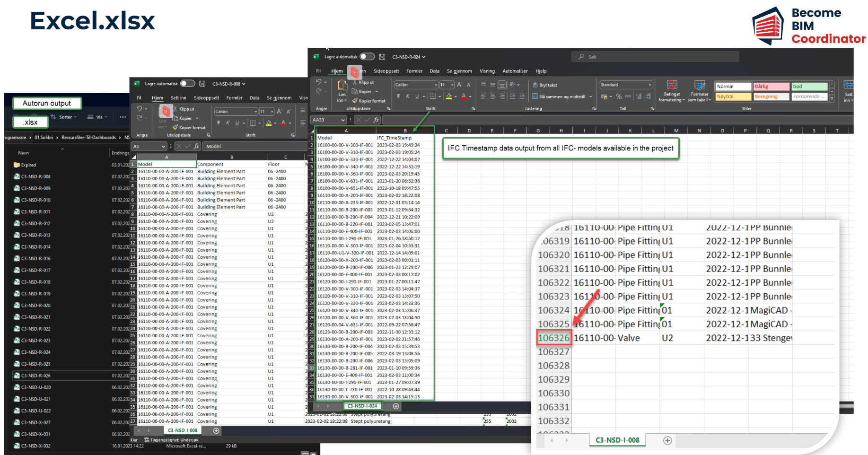Click increase indent icon in Justering group

pos(521,96)
